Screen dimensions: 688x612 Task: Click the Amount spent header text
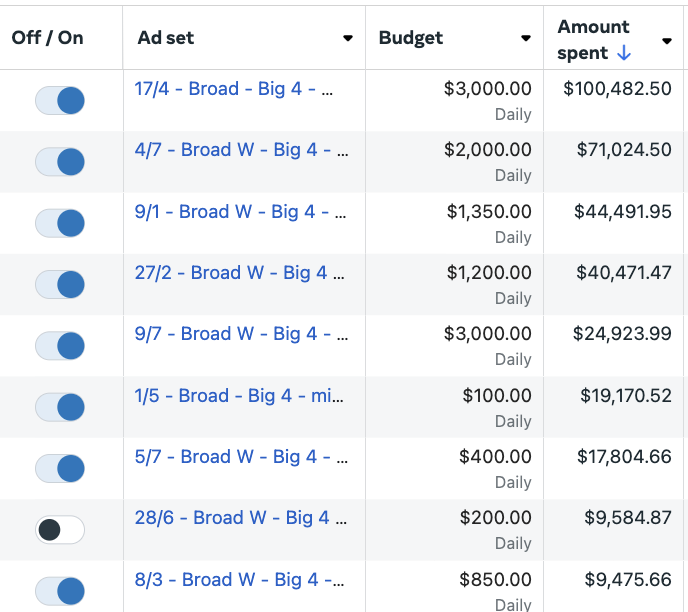point(593,40)
